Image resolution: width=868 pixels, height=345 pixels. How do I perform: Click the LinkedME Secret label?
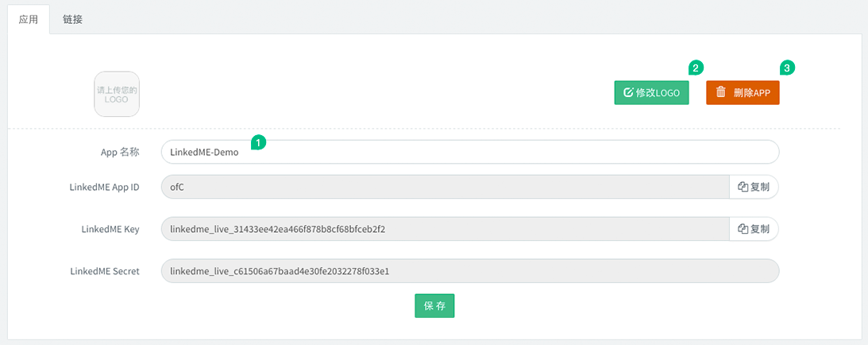pyautogui.click(x=105, y=271)
